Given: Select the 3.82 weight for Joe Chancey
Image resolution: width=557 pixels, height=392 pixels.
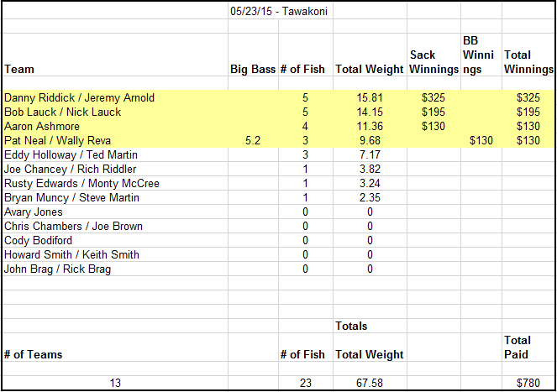Looking at the screenshot, I should pos(370,169).
